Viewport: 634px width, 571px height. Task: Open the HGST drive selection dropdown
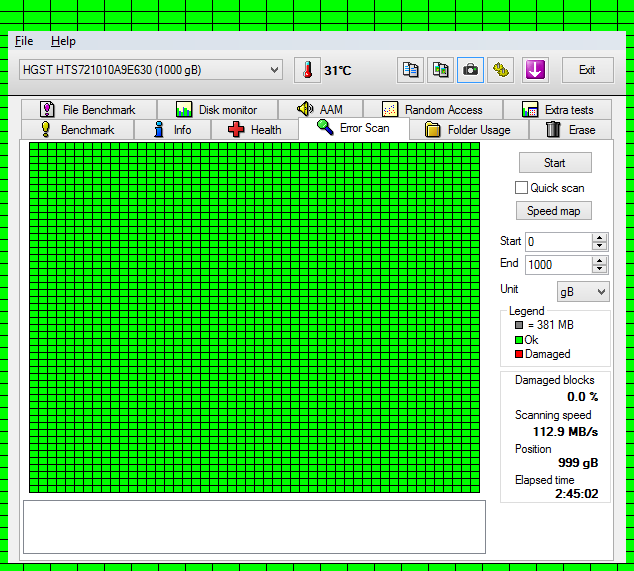click(150, 70)
